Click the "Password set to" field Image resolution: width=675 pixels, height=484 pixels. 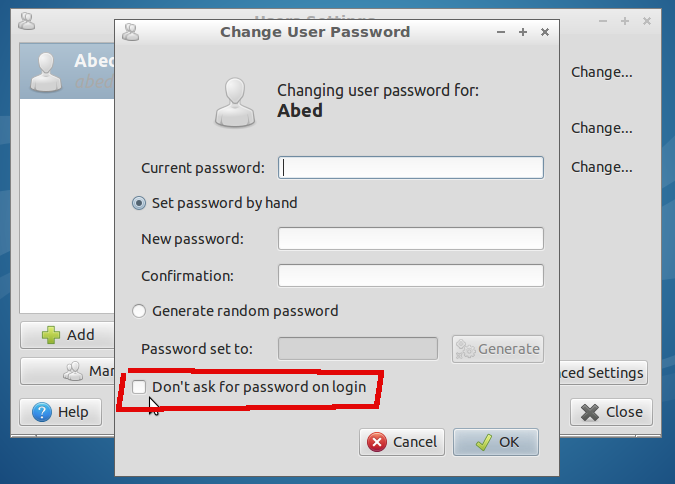pyautogui.click(x=357, y=349)
